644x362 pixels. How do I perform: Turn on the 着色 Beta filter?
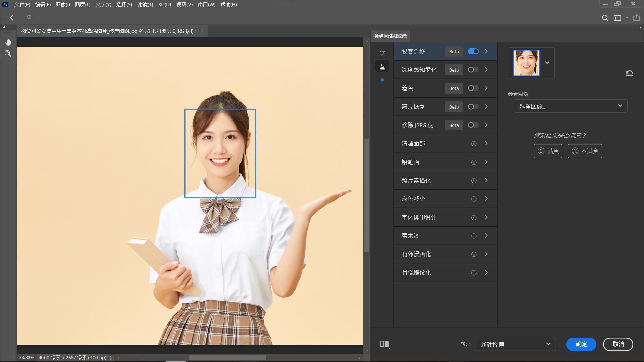click(473, 88)
